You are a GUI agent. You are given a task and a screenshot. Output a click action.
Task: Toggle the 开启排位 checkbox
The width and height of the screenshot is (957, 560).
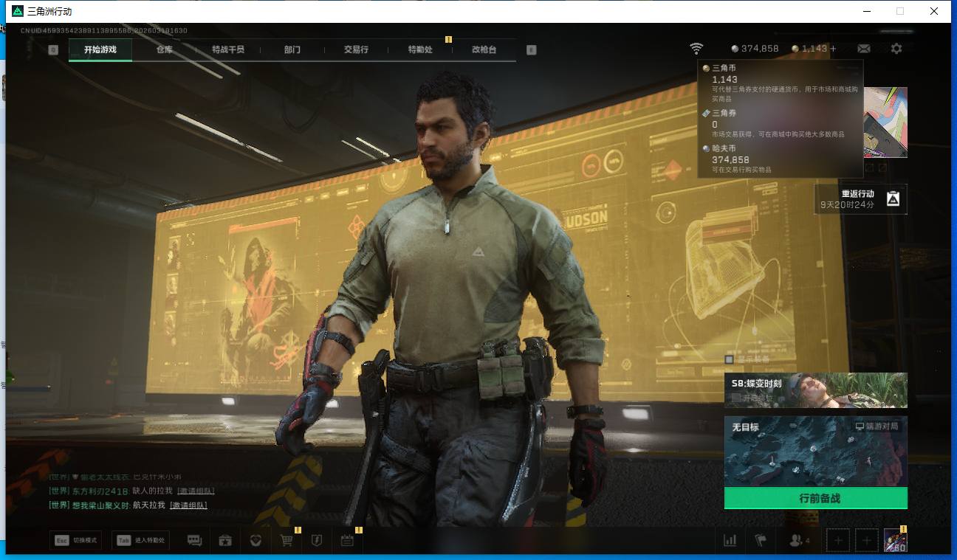click(x=735, y=398)
